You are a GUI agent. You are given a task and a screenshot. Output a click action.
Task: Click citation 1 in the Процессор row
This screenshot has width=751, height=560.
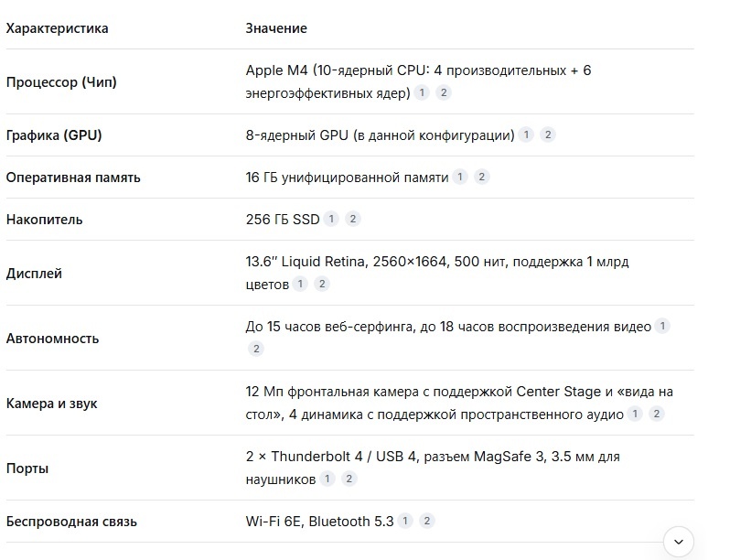(422, 92)
